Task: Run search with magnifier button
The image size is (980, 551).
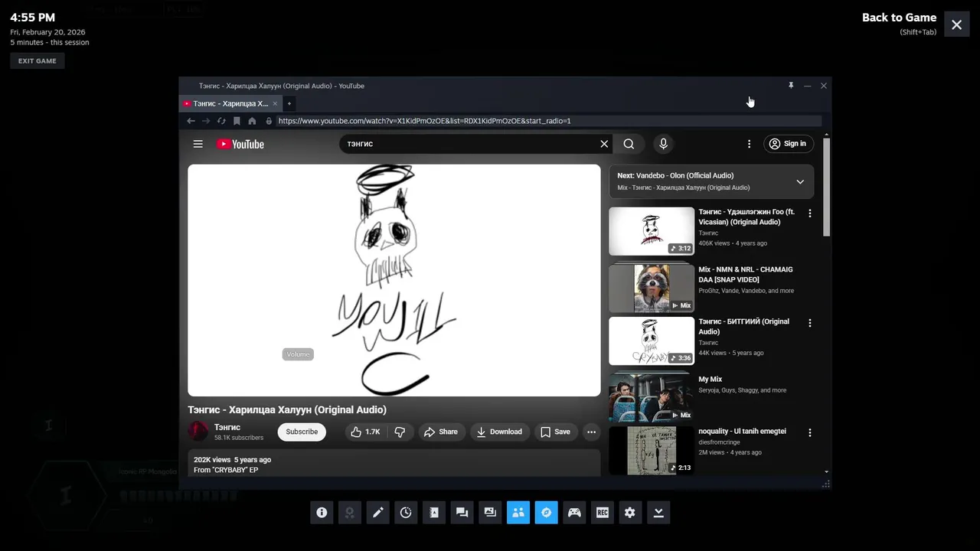Action: coord(629,144)
